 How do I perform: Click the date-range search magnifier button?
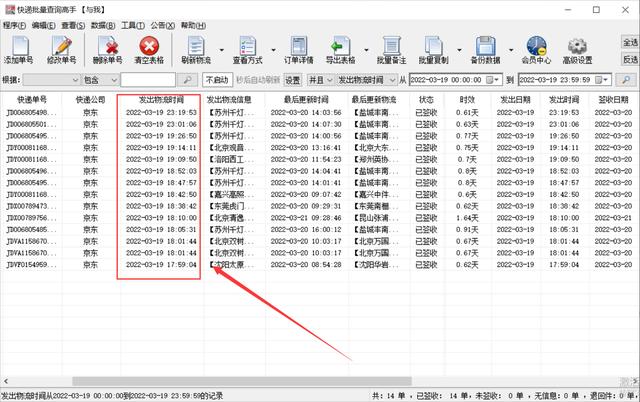[626, 80]
